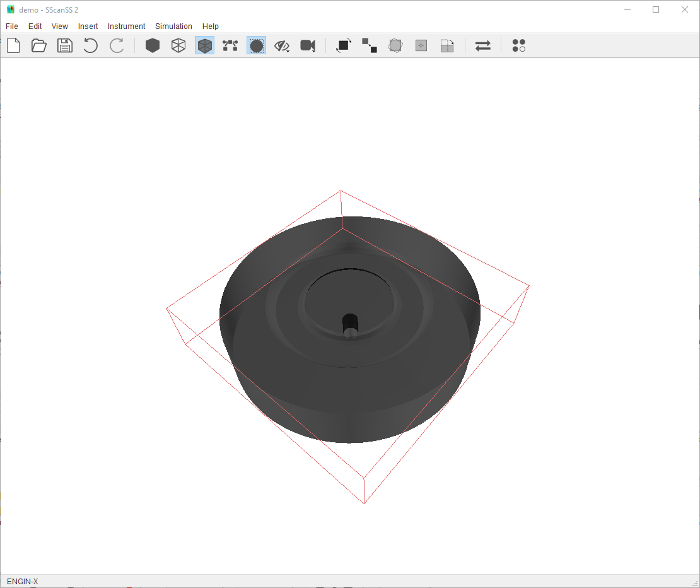Switch to solid rendering mode
The image size is (700, 588).
[x=153, y=45]
